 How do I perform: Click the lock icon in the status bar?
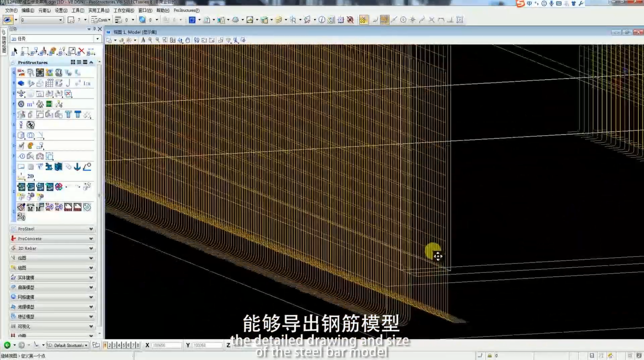point(490,356)
